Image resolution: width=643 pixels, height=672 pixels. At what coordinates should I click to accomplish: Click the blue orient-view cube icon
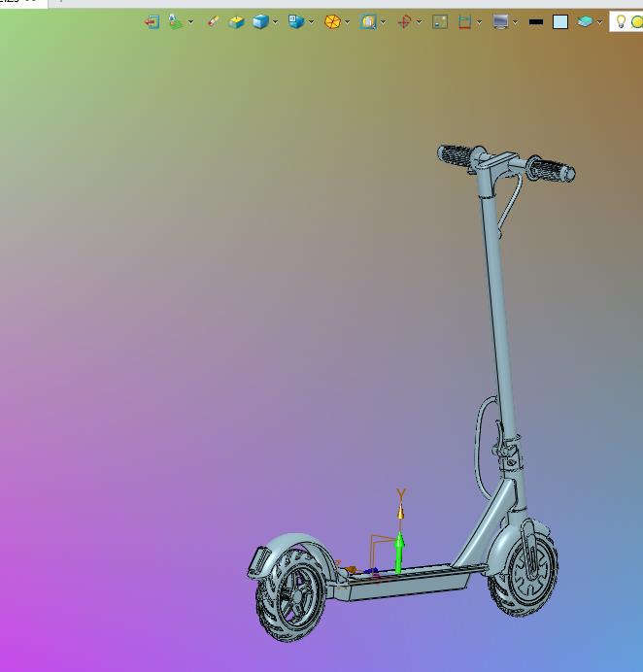296,21
